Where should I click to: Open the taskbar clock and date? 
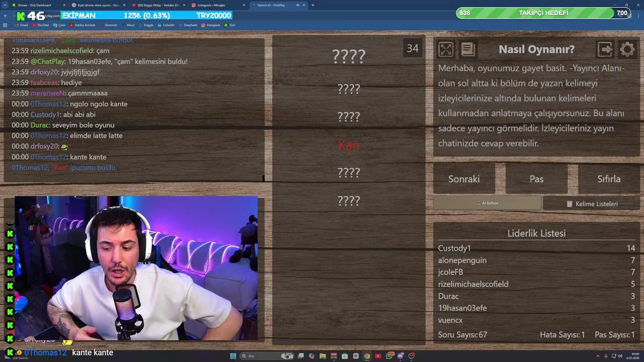631,356
